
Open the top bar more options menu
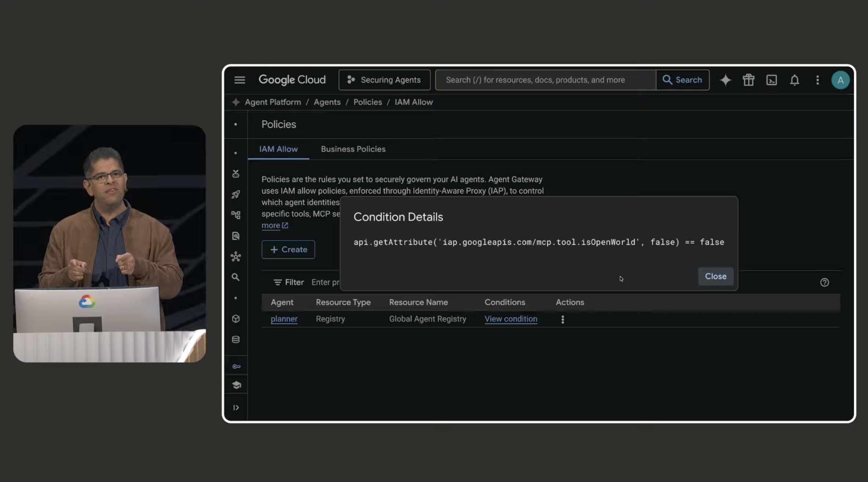tap(817, 80)
